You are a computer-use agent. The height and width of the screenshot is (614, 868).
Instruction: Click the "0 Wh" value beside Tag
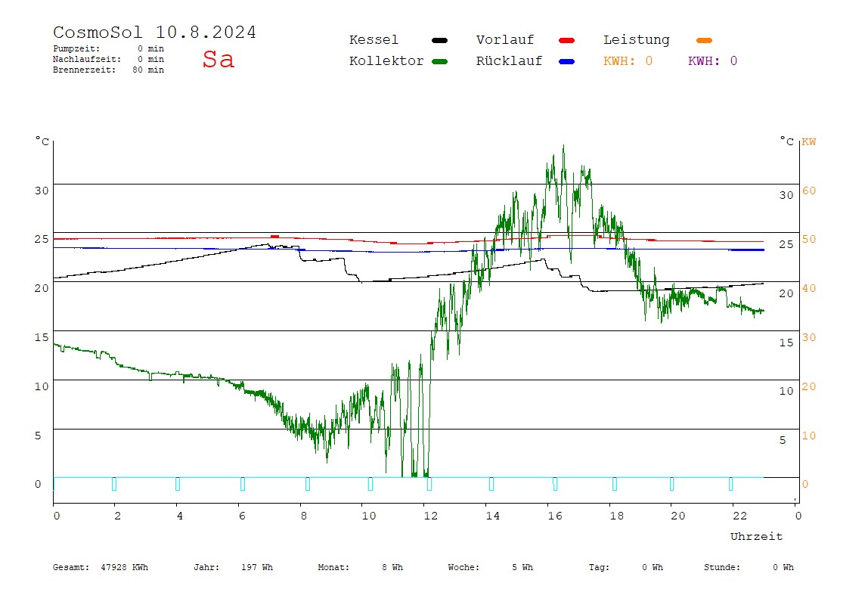653,567
